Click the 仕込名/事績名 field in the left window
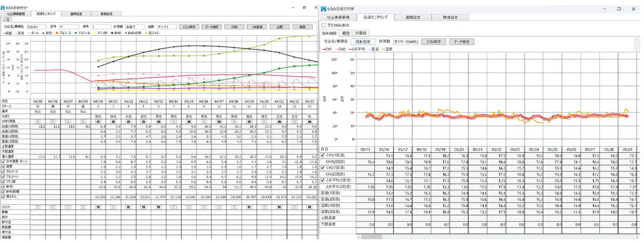644x243 pixels. click(x=36, y=26)
